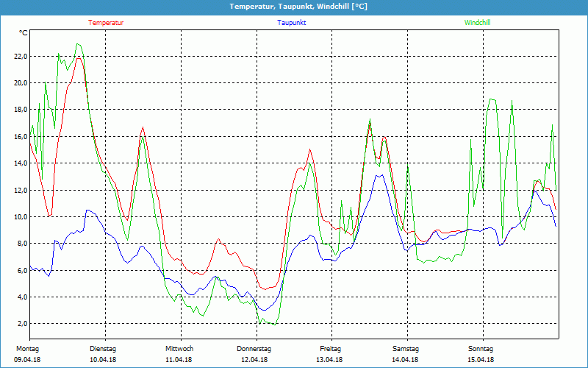The height and width of the screenshot is (368, 588).
Task: Click the chart title 'Temperatur, Taupunkt, Windchill [°C]'
Action: click(298, 7)
